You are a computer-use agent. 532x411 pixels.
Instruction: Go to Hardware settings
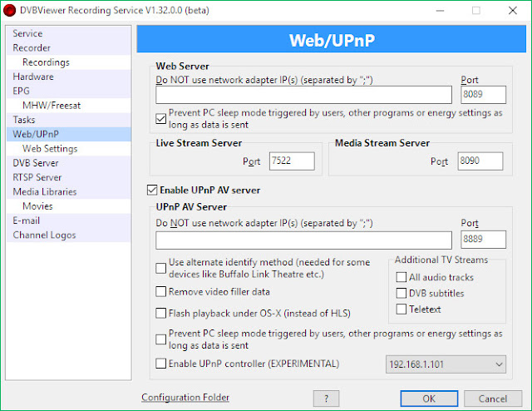pyautogui.click(x=68, y=77)
